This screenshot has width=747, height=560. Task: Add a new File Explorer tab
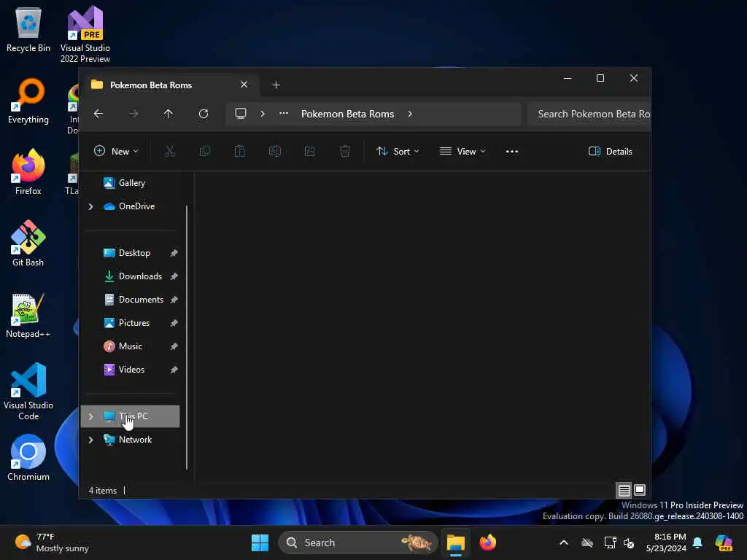pyautogui.click(x=276, y=85)
